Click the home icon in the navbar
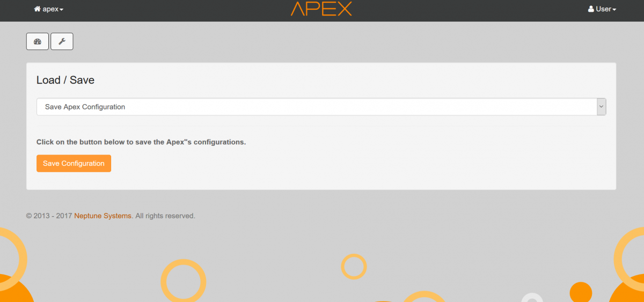The height and width of the screenshot is (302, 644). click(x=37, y=9)
